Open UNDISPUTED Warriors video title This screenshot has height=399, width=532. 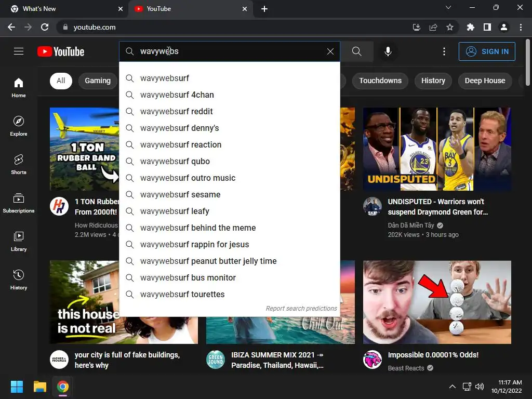point(438,207)
